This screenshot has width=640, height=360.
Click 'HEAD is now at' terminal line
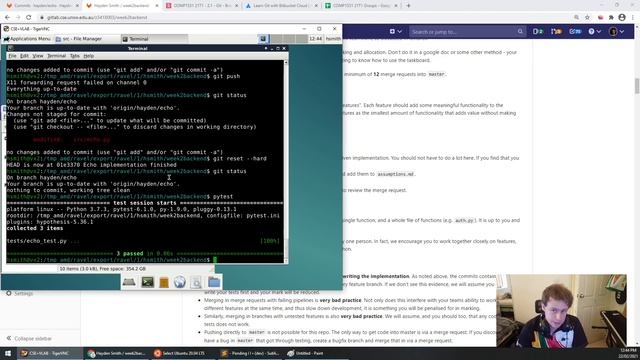coord(91,165)
